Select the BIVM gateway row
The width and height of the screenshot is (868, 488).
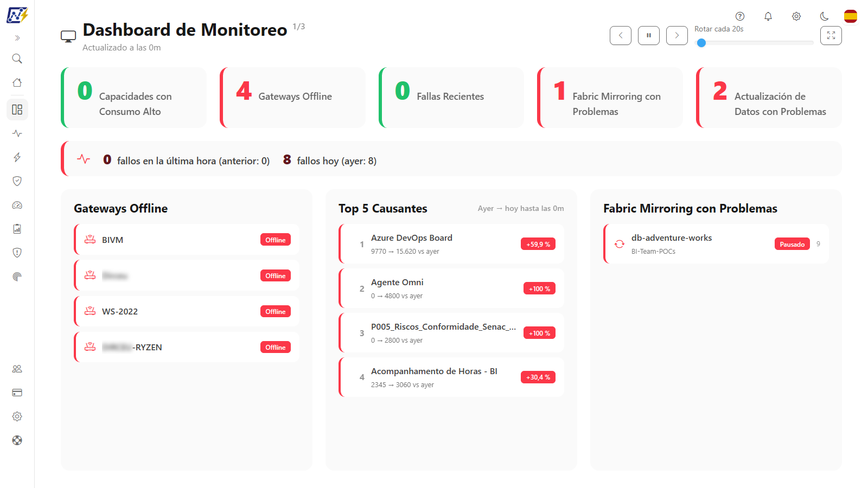187,240
